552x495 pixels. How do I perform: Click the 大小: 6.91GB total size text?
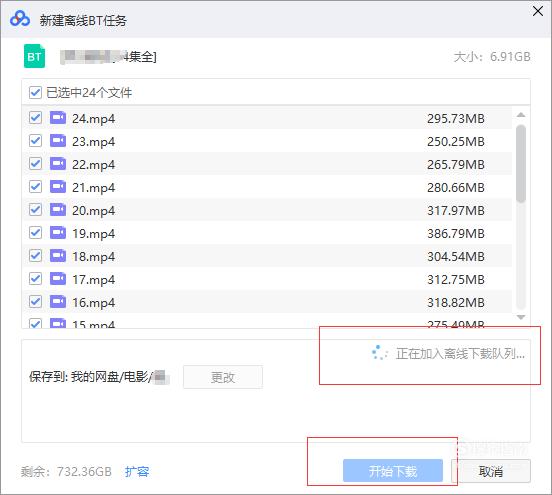point(492,57)
